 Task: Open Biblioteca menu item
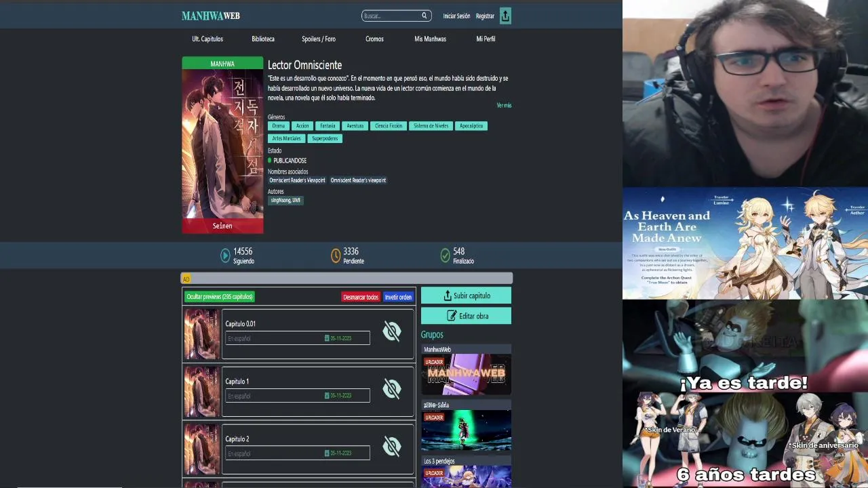click(x=263, y=39)
